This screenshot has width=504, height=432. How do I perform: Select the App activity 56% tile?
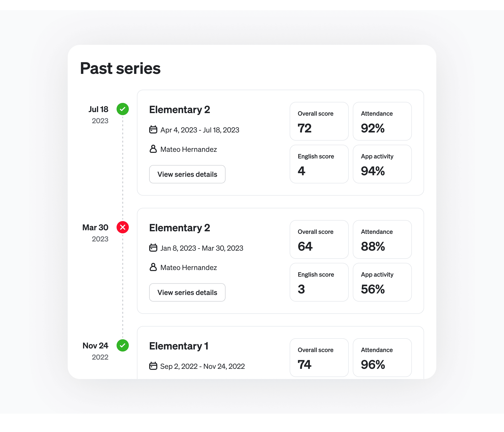click(x=382, y=282)
